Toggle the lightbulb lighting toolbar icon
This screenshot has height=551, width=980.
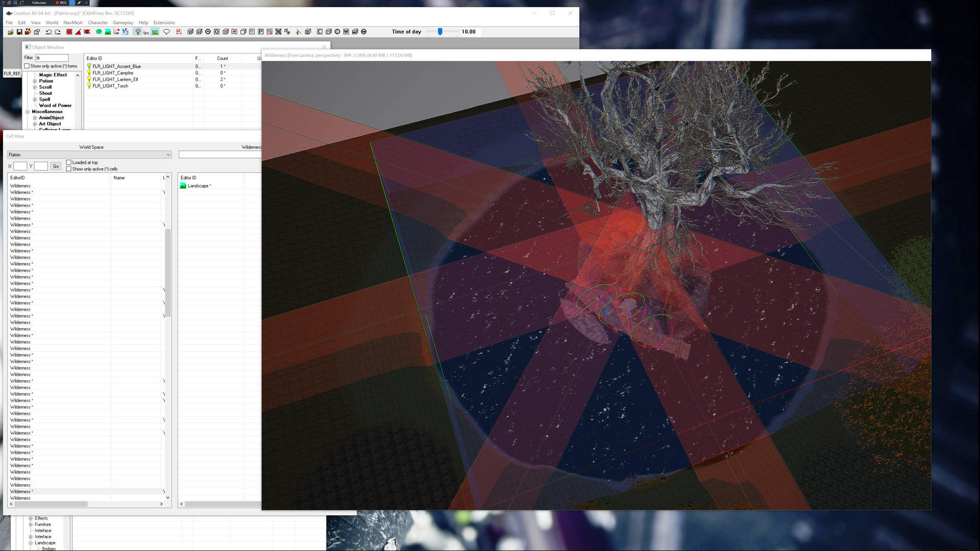click(x=137, y=32)
